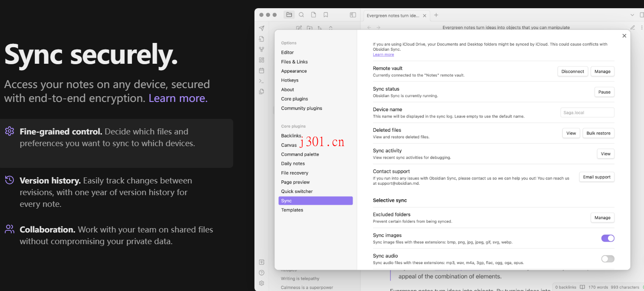644x291 pixels.
Task: Close the settings dialog
Action: click(624, 36)
